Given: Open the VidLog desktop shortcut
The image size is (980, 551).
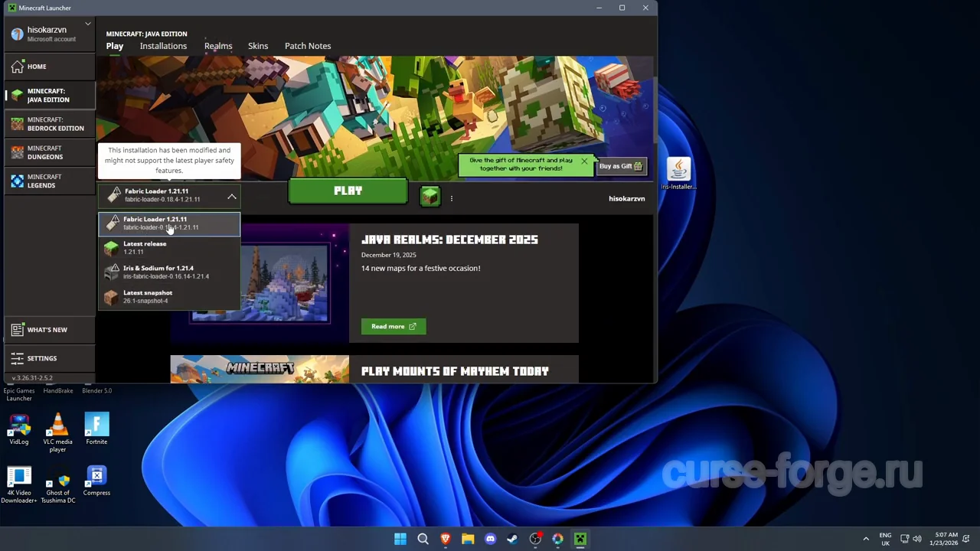Looking at the screenshot, I should (x=19, y=429).
